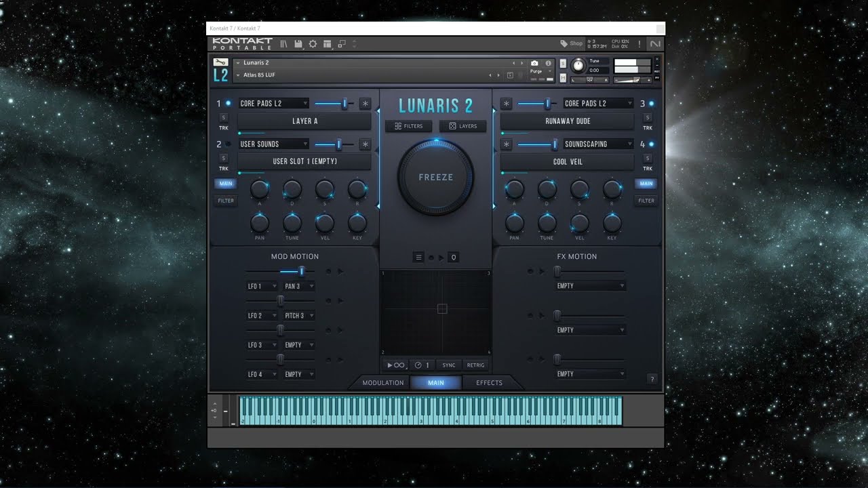Open instrument edit wrench icon

click(220, 62)
